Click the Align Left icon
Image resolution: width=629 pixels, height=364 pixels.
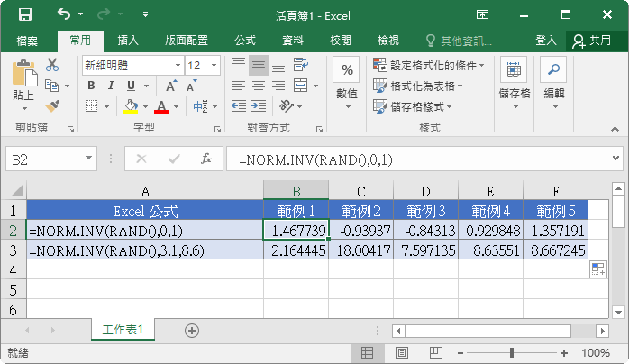click(239, 86)
